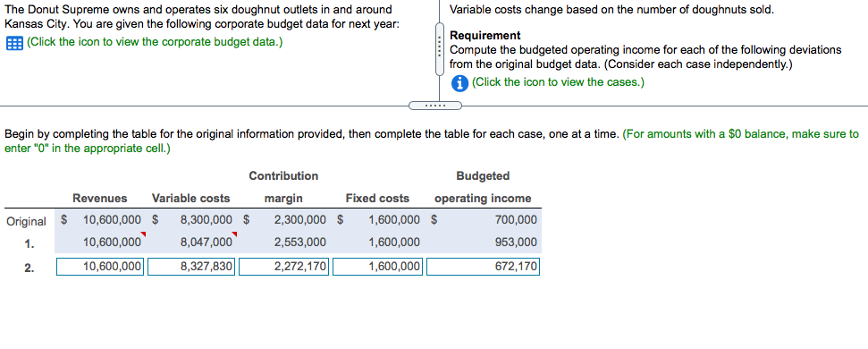Screen dimensions: 868x349
Task: Click the Variable costs column header
Action: (x=191, y=199)
